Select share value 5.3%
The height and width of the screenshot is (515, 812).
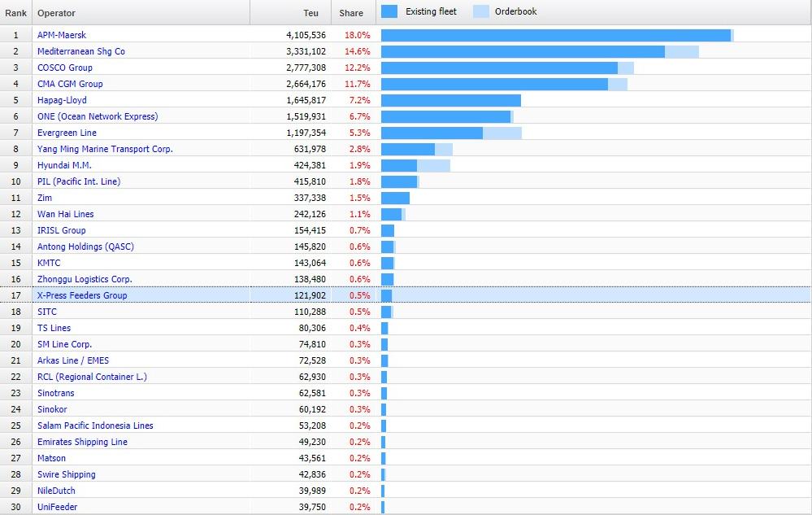pos(360,133)
